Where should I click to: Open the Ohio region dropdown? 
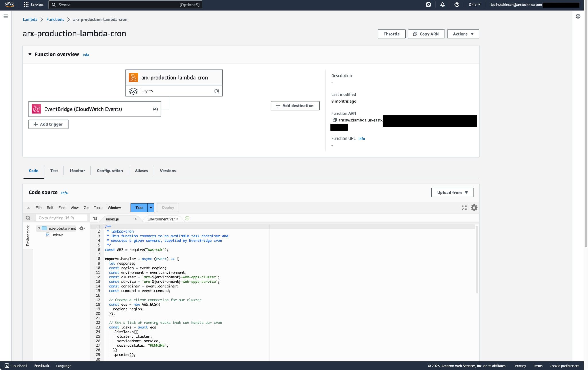coord(474,5)
